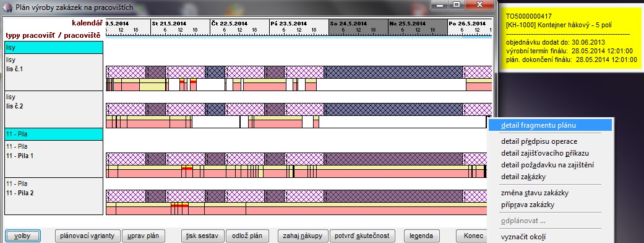Click the application icon in title bar
The image size is (644, 243).
[7, 7]
